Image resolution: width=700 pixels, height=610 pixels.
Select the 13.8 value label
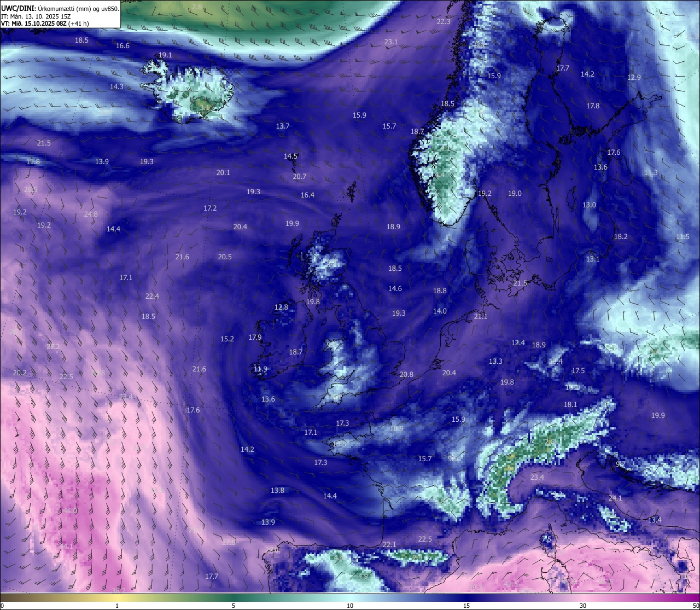[277, 491]
